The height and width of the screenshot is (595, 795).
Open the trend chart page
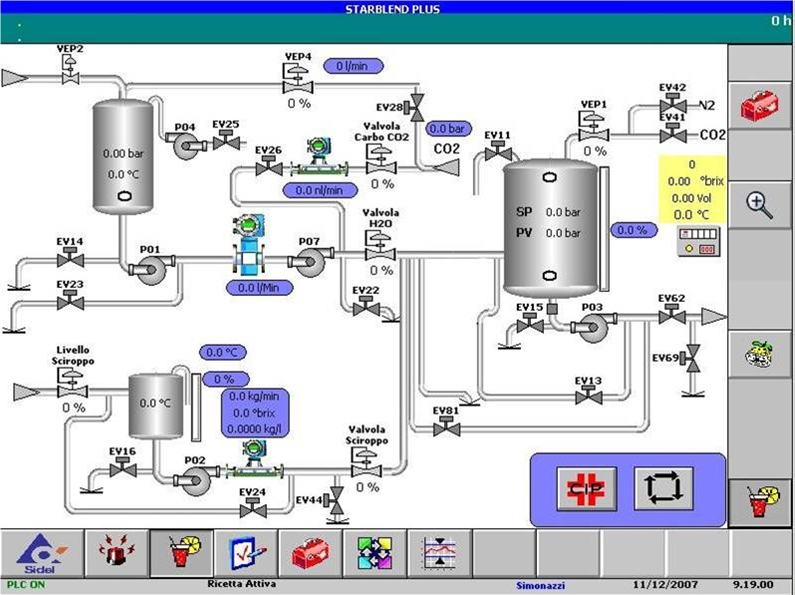point(439,552)
